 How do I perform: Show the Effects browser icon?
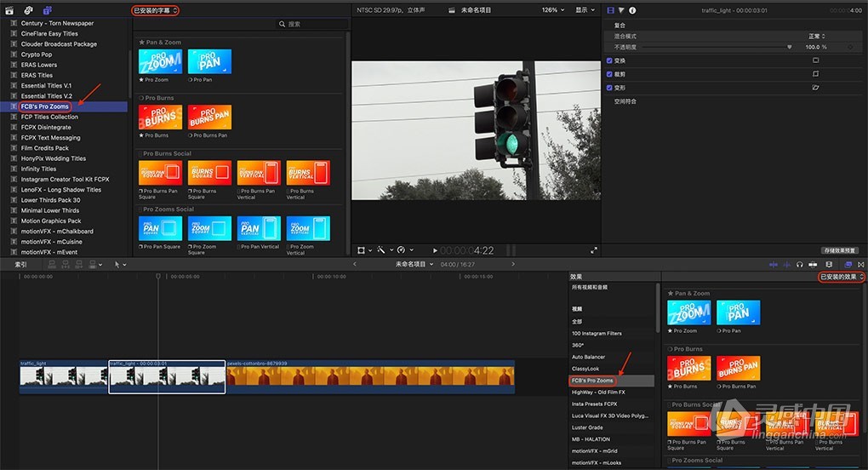tap(848, 265)
